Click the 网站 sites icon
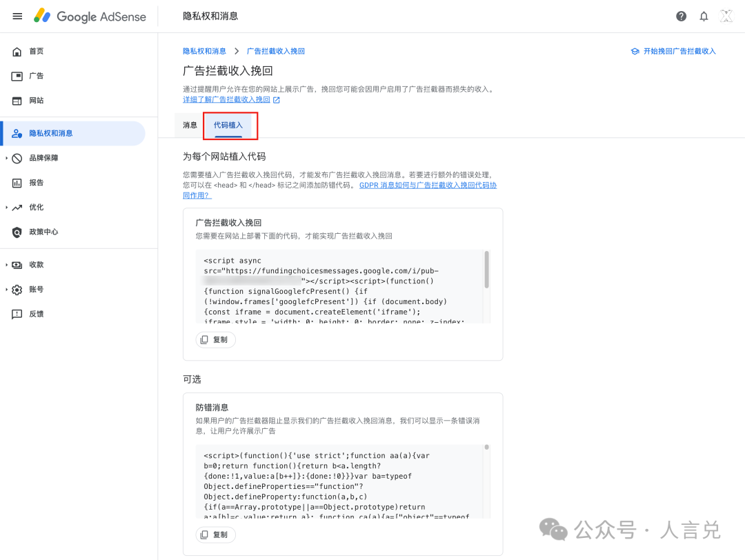The image size is (745, 560). pyautogui.click(x=17, y=101)
